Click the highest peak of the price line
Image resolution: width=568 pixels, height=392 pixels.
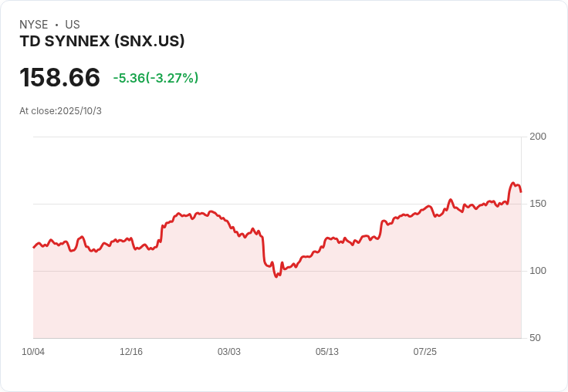[513, 184]
